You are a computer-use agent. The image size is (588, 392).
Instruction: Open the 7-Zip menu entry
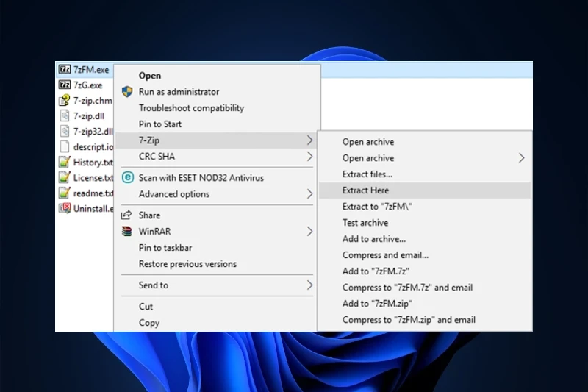pyautogui.click(x=217, y=140)
